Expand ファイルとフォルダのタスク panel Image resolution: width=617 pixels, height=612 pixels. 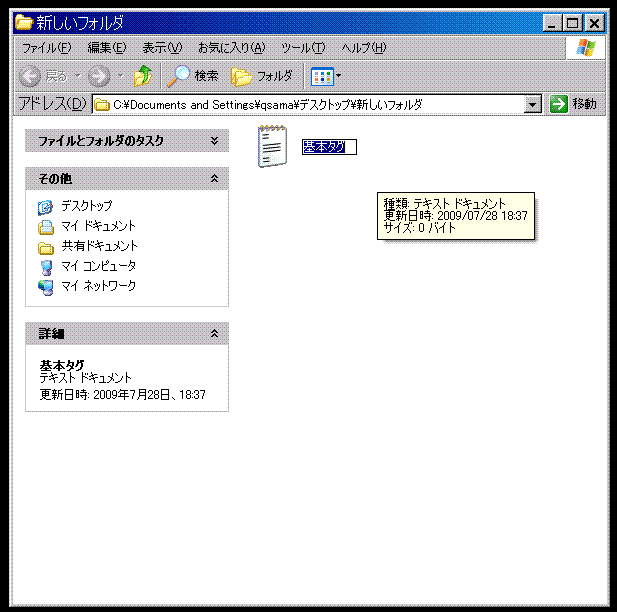click(x=214, y=141)
